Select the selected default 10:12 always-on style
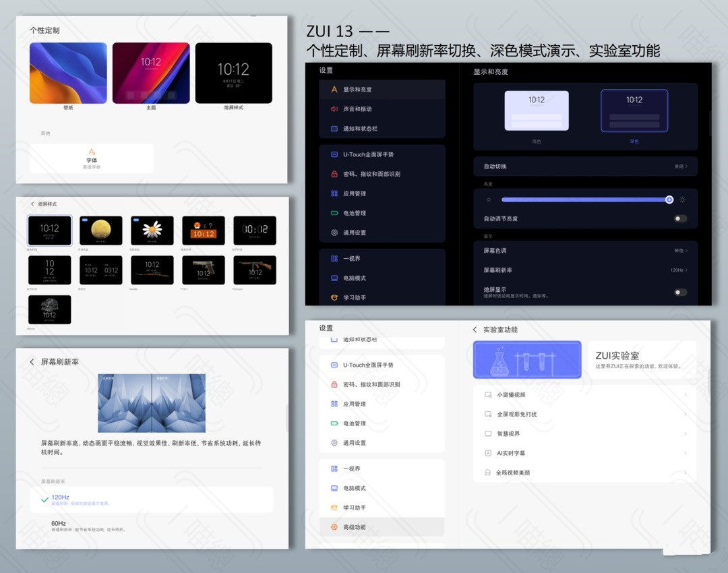Viewport: 728px width, 573px height. [x=50, y=231]
